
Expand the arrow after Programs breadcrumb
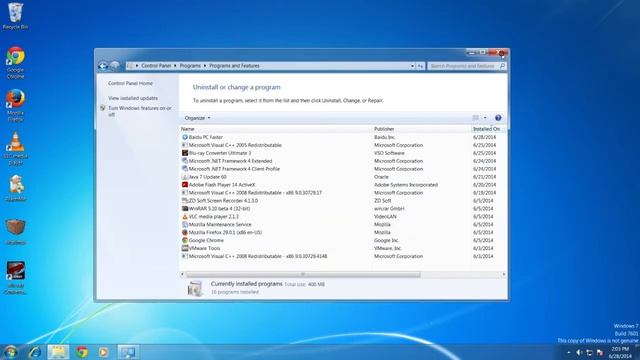[x=205, y=66]
